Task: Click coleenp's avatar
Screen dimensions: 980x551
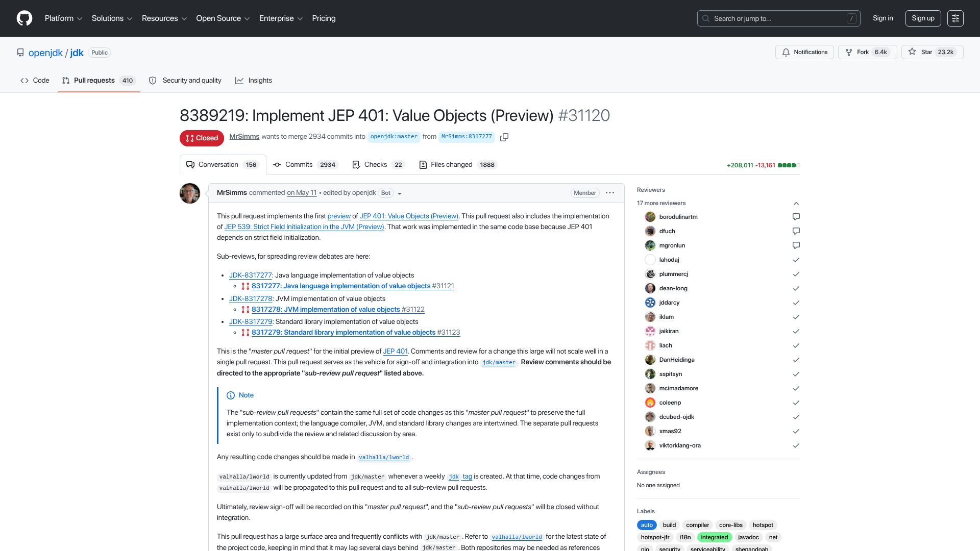Action: tap(650, 403)
